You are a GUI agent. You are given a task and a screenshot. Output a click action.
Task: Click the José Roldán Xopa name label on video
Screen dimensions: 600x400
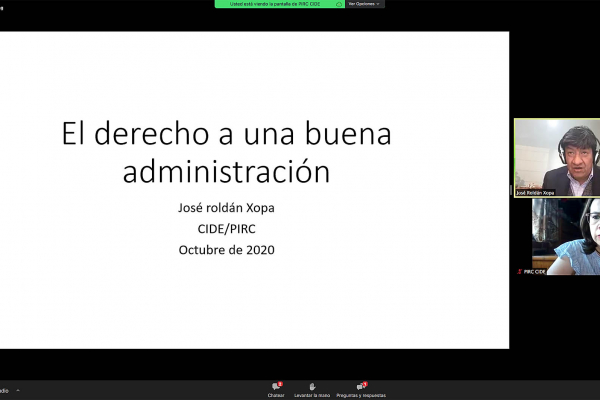click(x=535, y=193)
